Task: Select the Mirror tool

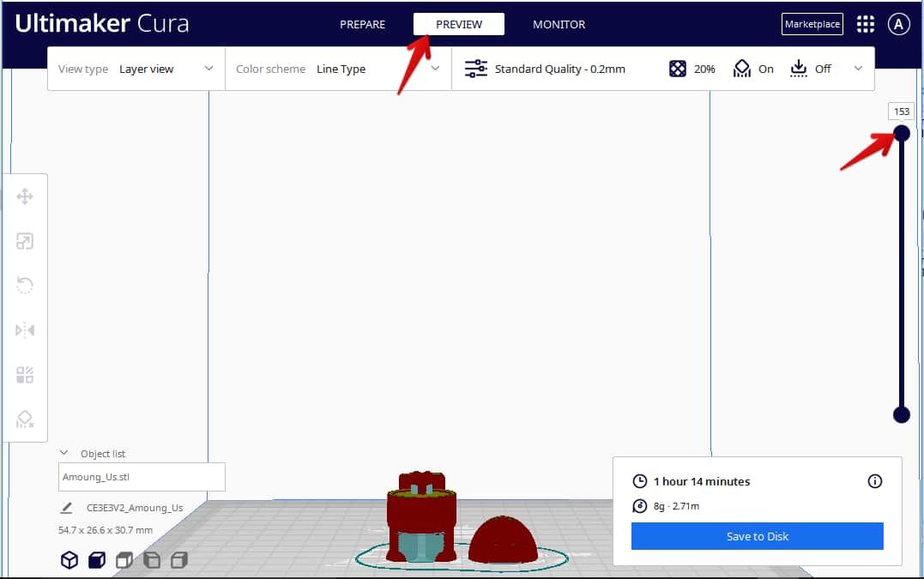Action: point(26,329)
